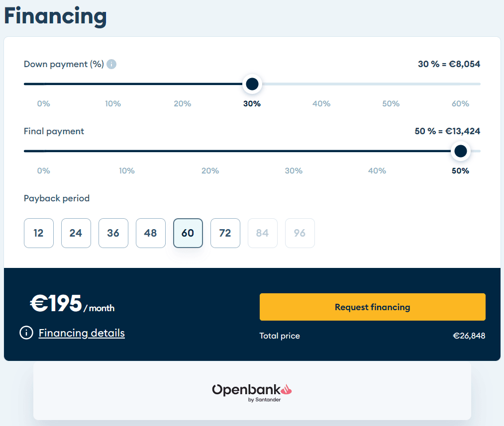Set down payment to 60% mark
504x426 pixels.
[460, 104]
